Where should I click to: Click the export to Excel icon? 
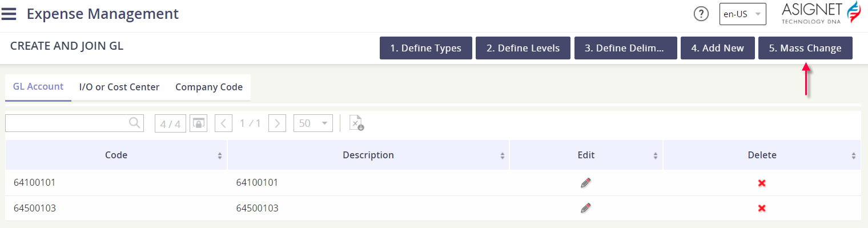point(356,123)
